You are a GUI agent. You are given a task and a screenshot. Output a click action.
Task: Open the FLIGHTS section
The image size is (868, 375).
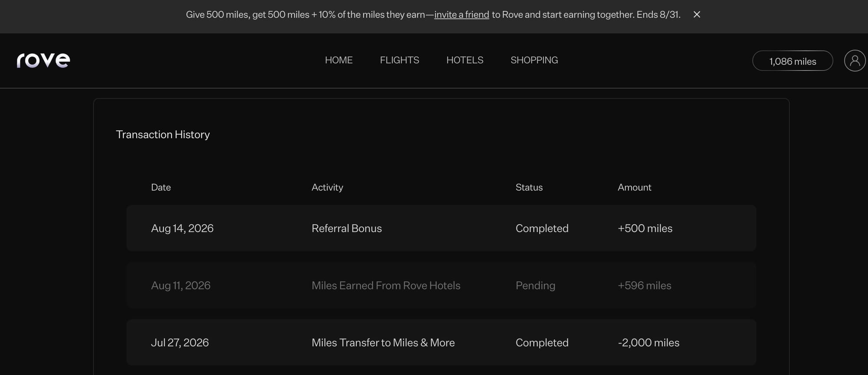point(399,60)
